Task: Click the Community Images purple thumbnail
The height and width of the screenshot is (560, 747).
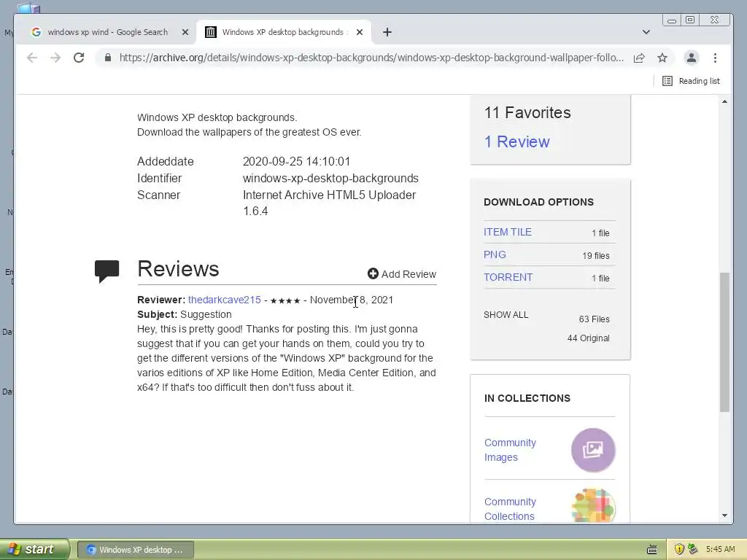Action: click(593, 450)
